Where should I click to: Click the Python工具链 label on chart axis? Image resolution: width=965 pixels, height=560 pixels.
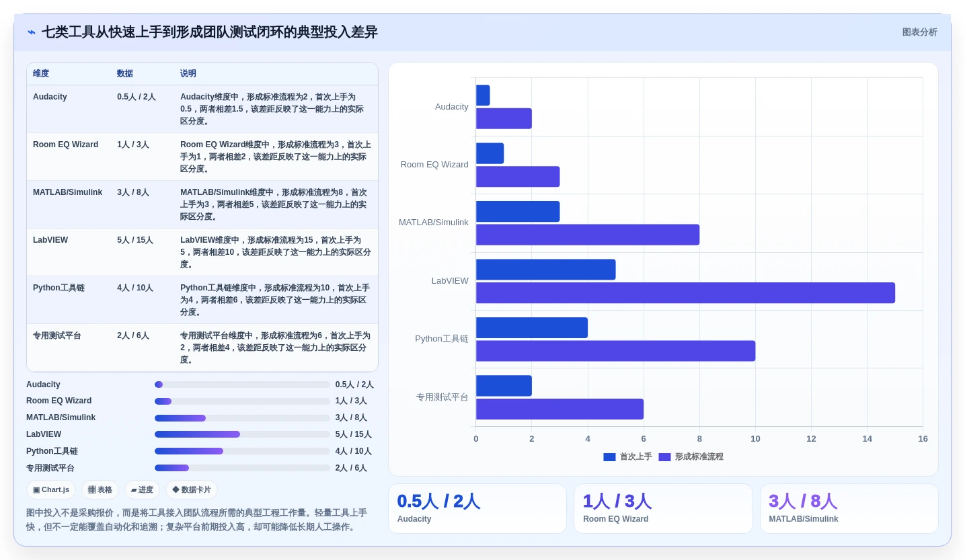(442, 339)
